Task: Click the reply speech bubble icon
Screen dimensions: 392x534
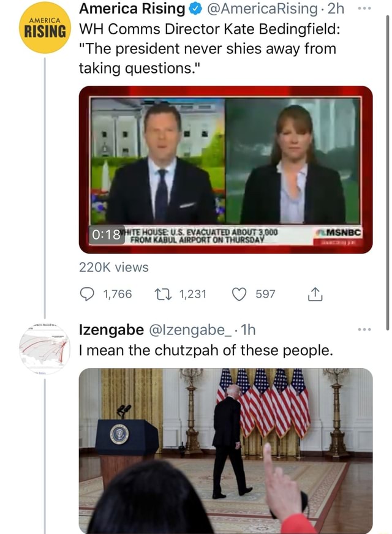Action: click(x=88, y=294)
